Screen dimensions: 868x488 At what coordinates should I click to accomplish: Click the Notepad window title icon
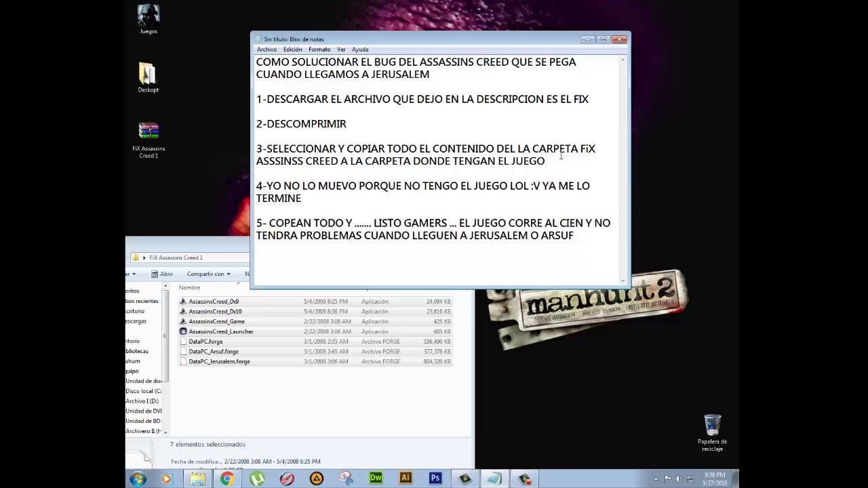coord(258,39)
